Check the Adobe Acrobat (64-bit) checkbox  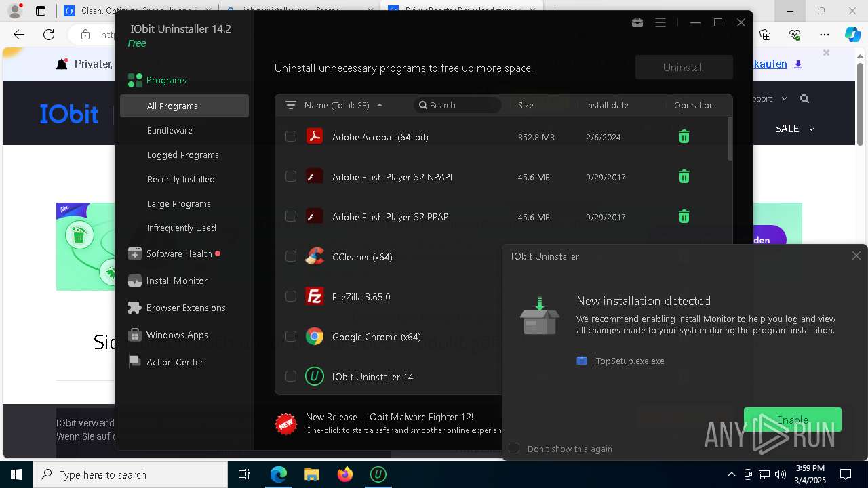click(291, 136)
